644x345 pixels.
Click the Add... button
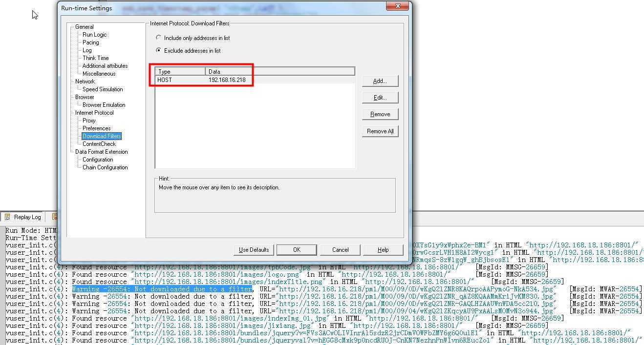380,81
